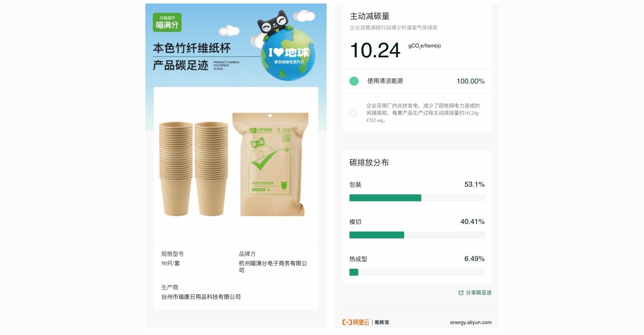644x335 pixels.
Task: Click the share icon beside 分享碳足迹
Action: pyautogui.click(x=461, y=293)
